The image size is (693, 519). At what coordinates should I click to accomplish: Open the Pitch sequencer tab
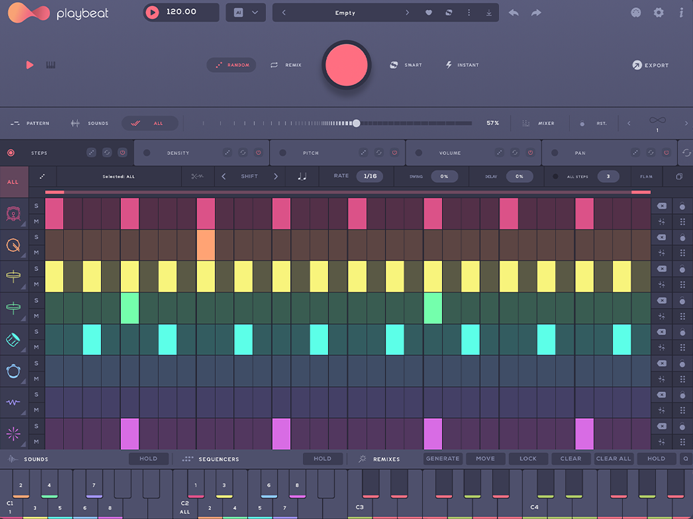coord(311,153)
